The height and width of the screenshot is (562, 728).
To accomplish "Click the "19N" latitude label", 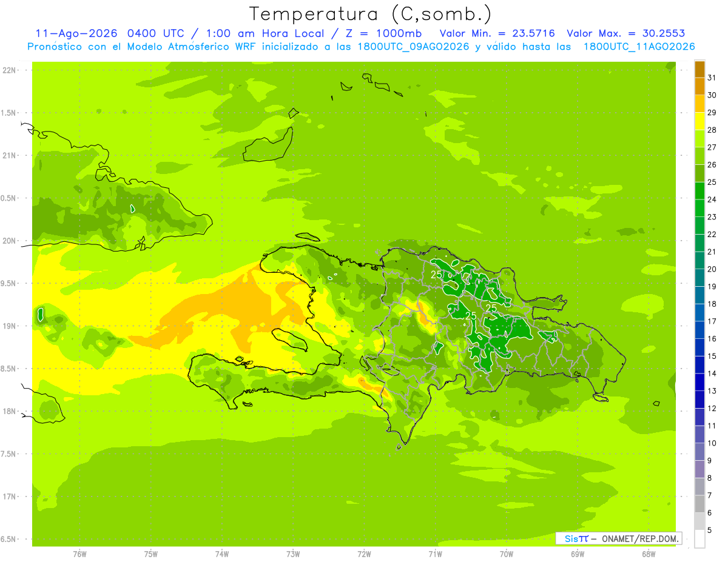I will click(10, 326).
